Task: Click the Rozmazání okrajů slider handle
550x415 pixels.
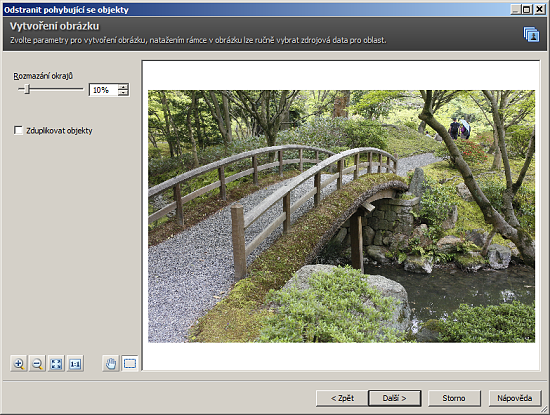Action: 27,89
